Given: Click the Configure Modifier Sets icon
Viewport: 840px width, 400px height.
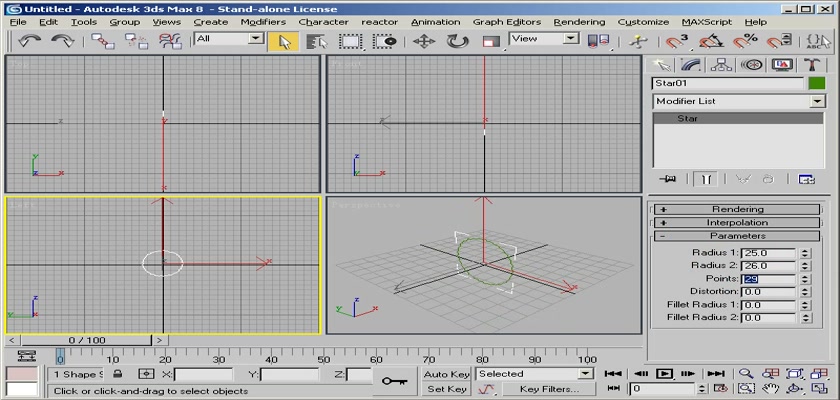Looking at the screenshot, I should click(x=807, y=179).
